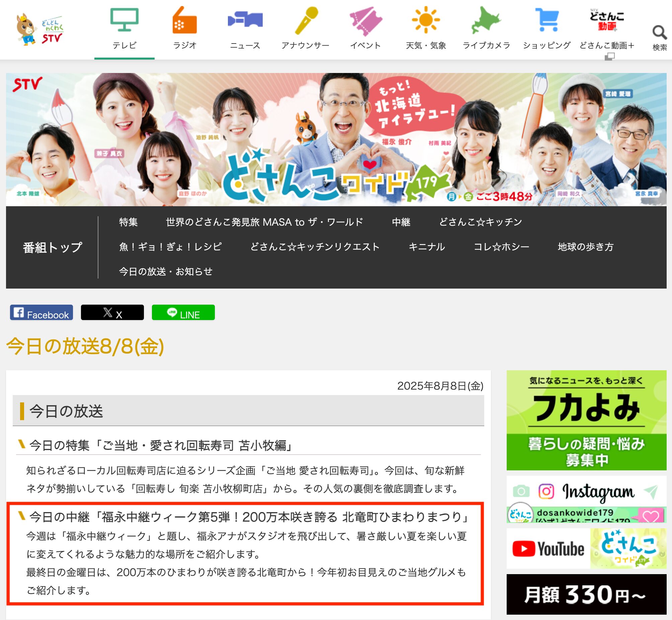Open the event ticket icon
The width and height of the screenshot is (672, 620).
coord(365,21)
